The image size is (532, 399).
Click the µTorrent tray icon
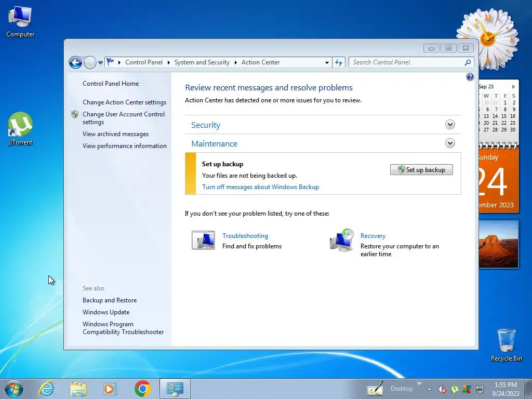(x=455, y=389)
